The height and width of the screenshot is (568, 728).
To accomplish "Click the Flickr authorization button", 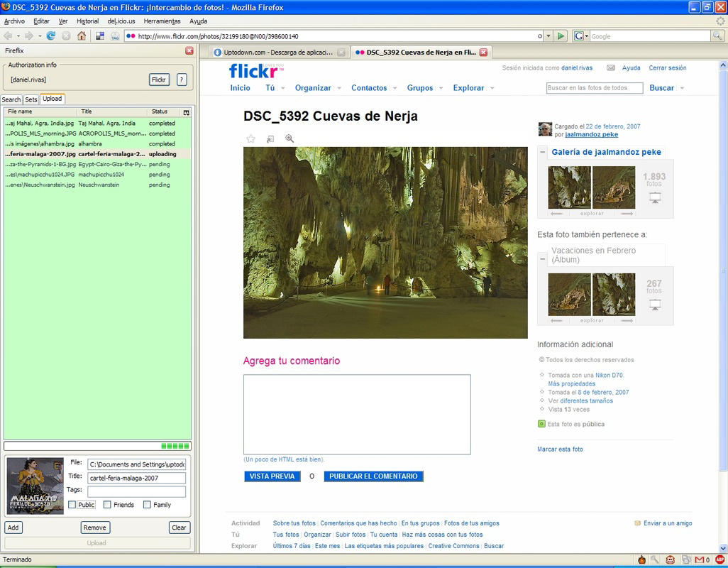I will (x=159, y=80).
